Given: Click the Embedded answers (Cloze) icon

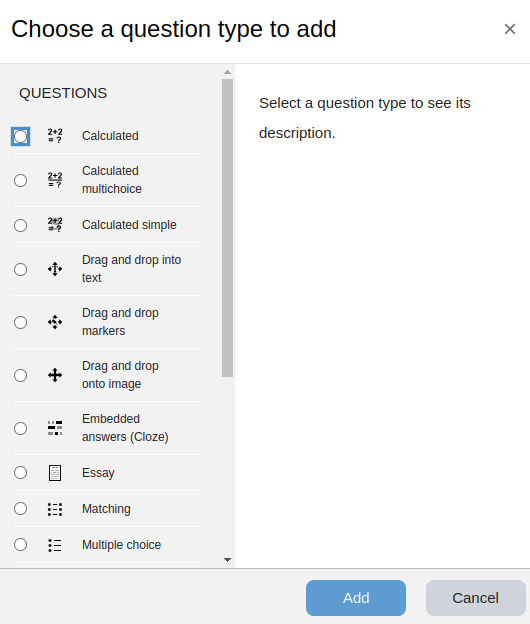Looking at the screenshot, I should pyautogui.click(x=55, y=428).
